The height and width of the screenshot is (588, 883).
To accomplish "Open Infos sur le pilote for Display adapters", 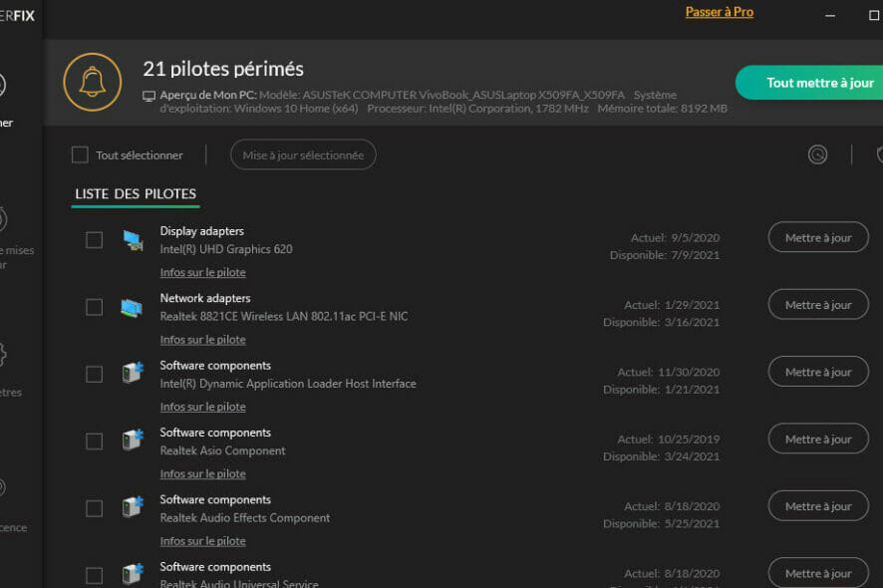I will 202,273.
